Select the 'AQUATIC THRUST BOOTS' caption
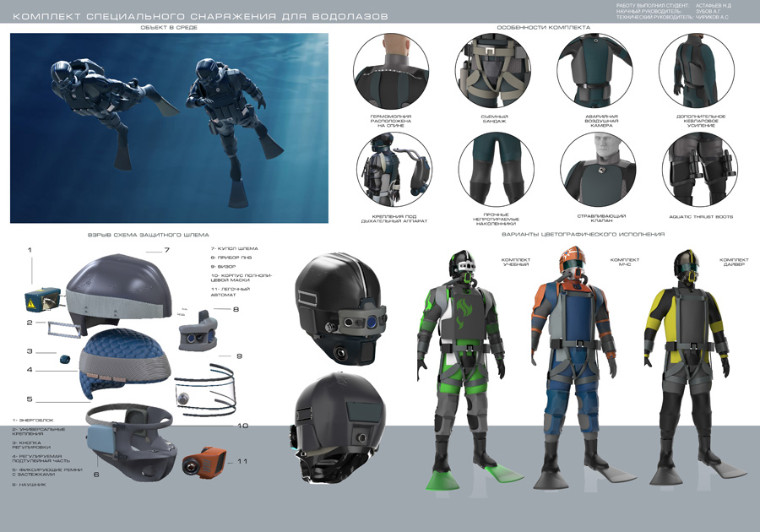760x532 pixels. [701, 217]
